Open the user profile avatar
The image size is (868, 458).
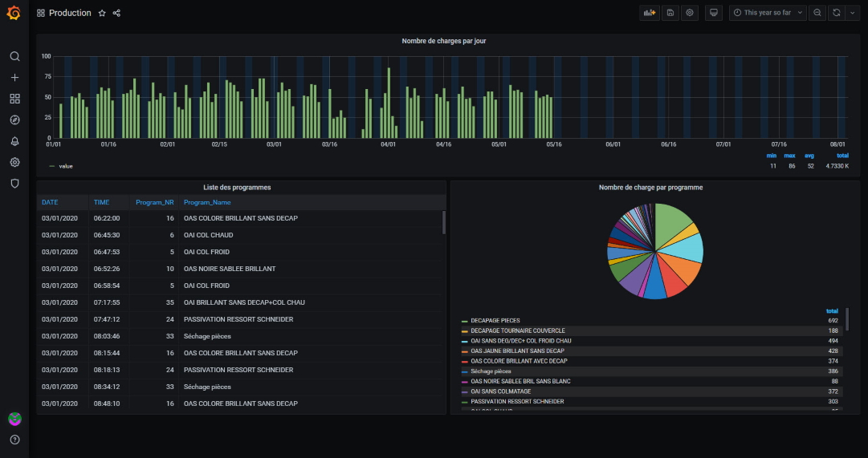point(15,419)
